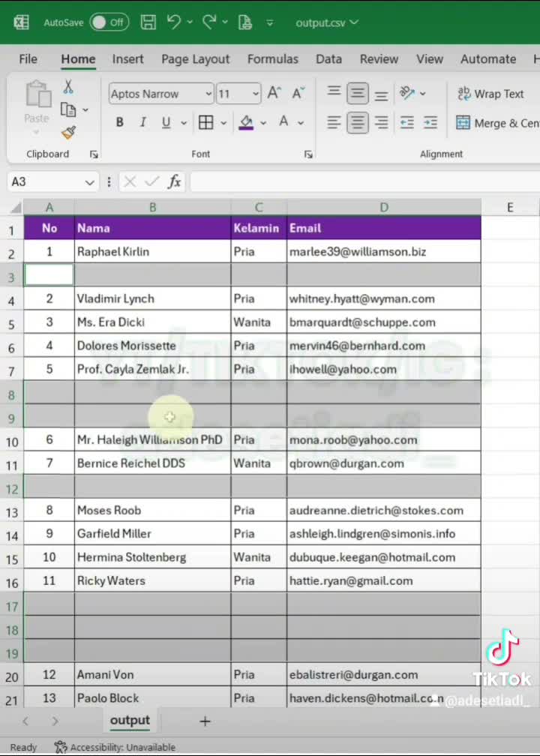Screen dimensions: 540x756
Task: Click the Wrap Text button
Action: pyautogui.click(x=490, y=94)
